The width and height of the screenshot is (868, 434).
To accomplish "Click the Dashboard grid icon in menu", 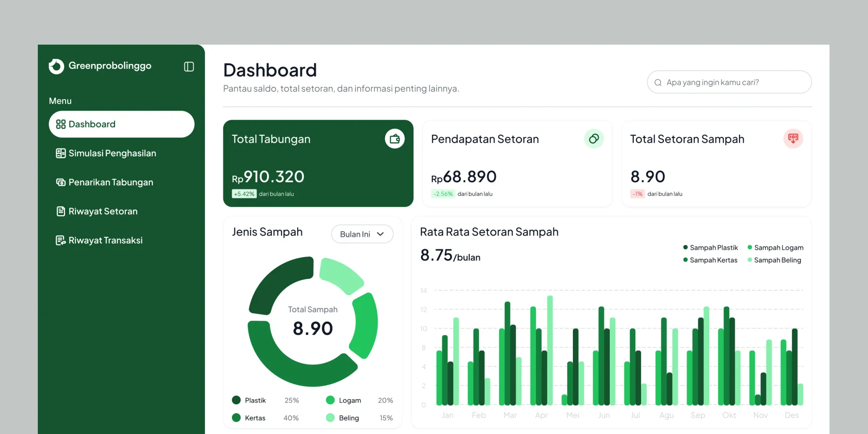I will [x=61, y=124].
